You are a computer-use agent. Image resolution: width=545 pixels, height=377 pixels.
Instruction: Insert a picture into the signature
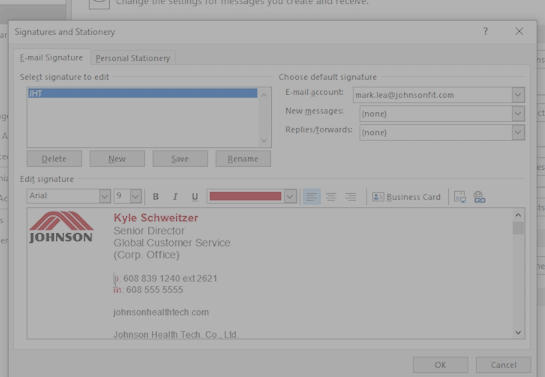[460, 197]
